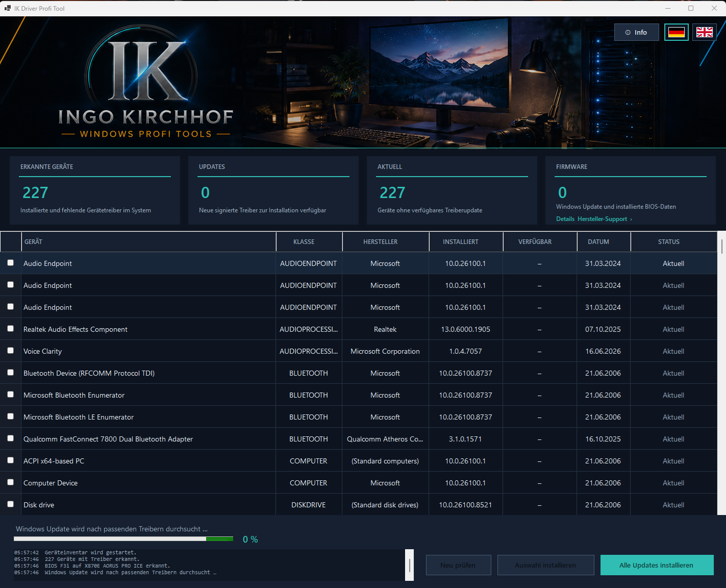
Task: Sort by the HERSTELLER column header
Action: coord(386,242)
